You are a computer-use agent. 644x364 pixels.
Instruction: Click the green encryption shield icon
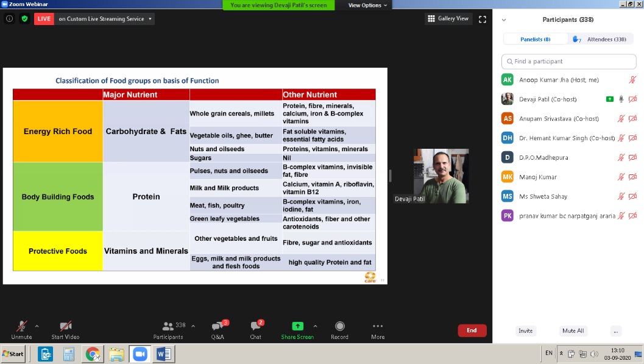(x=24, y=19)
